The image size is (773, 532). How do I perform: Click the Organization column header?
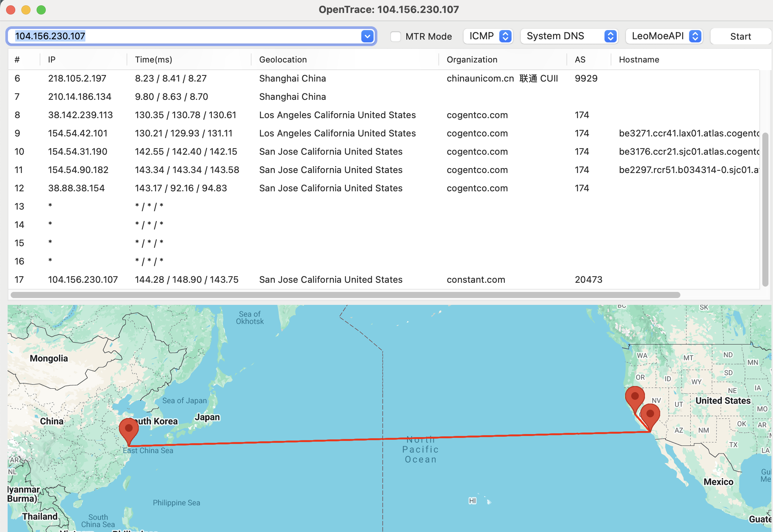pos(472,59)
